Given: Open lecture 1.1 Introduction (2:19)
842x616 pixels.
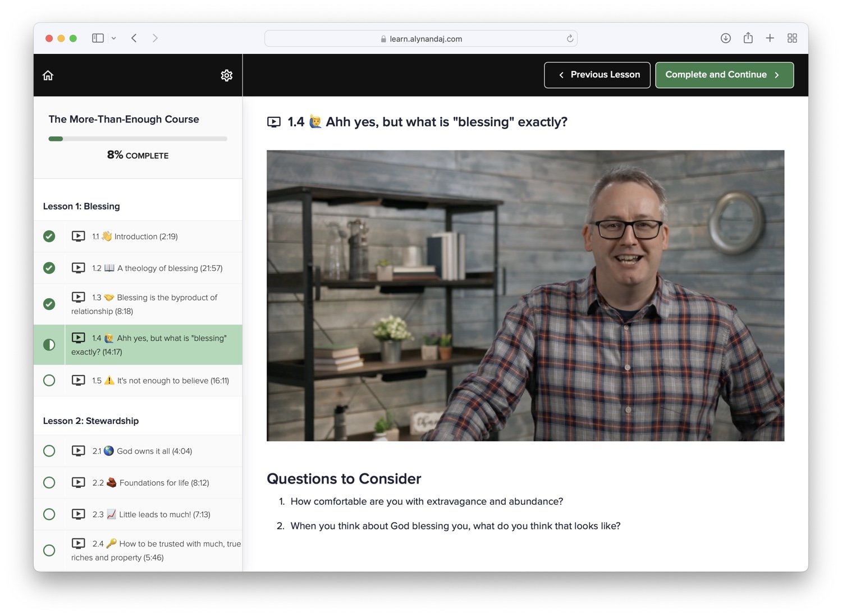Looking at the screenshot, I should point(138,236).
